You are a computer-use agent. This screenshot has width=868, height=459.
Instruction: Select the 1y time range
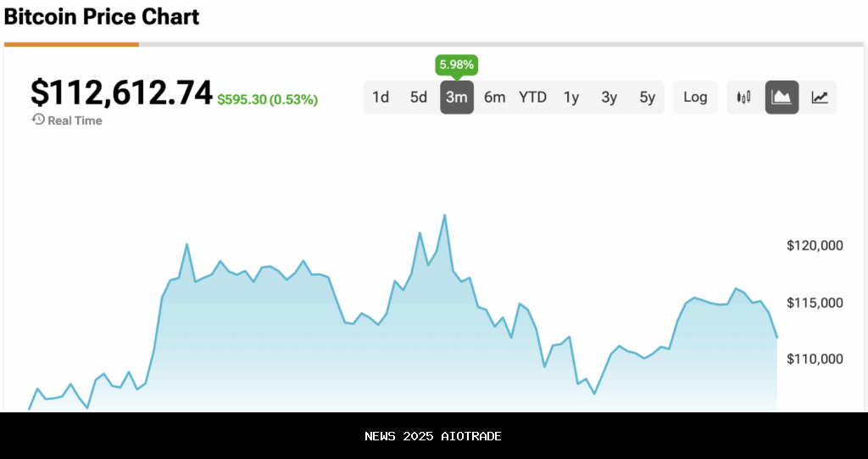[x=571, y=98]
